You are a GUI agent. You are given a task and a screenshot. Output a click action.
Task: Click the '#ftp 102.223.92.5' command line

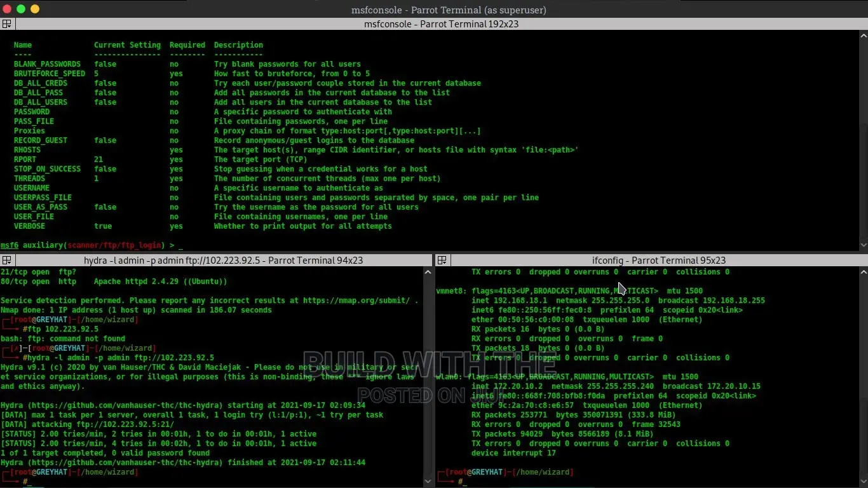click(60, 329)
